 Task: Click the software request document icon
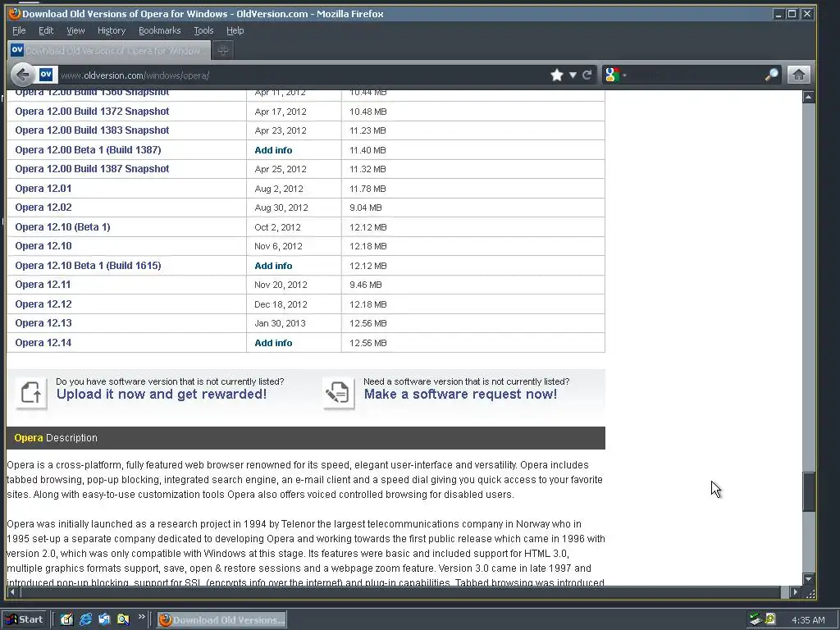pyautogui.click(x=339, y=393)
